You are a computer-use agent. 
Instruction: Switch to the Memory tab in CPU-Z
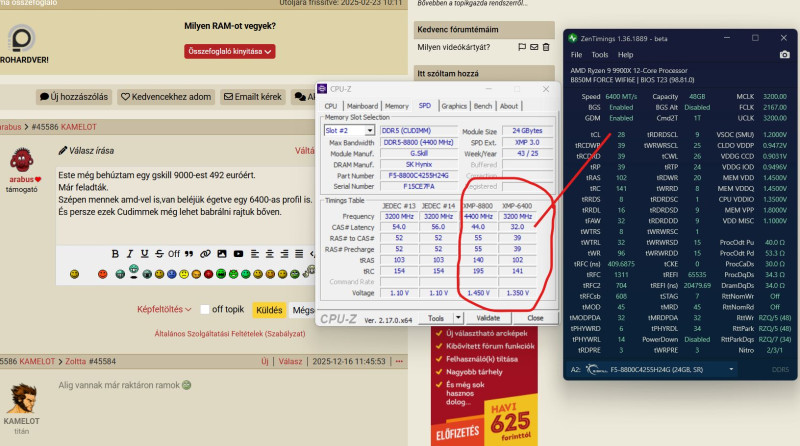[x=396, y=106]
